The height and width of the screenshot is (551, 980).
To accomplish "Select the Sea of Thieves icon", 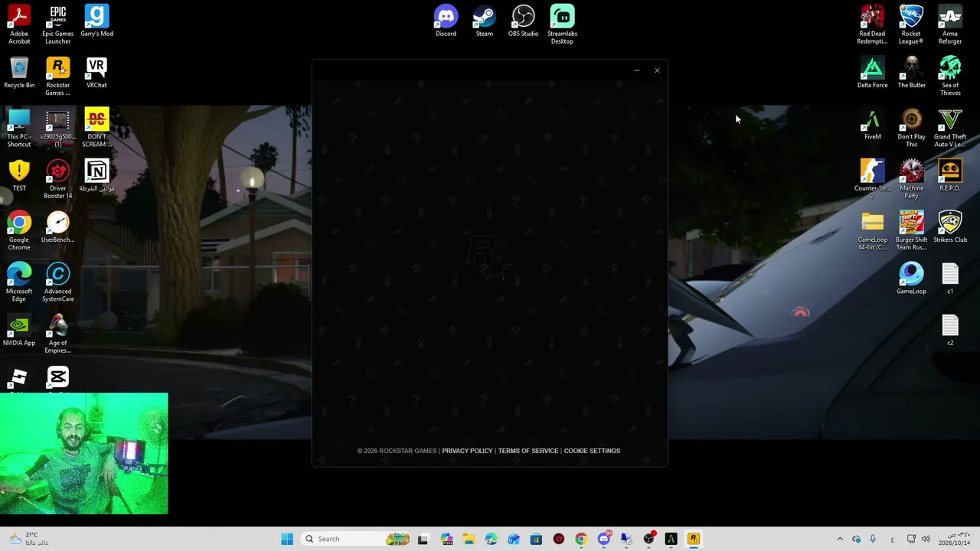I will tap(950, 76).
